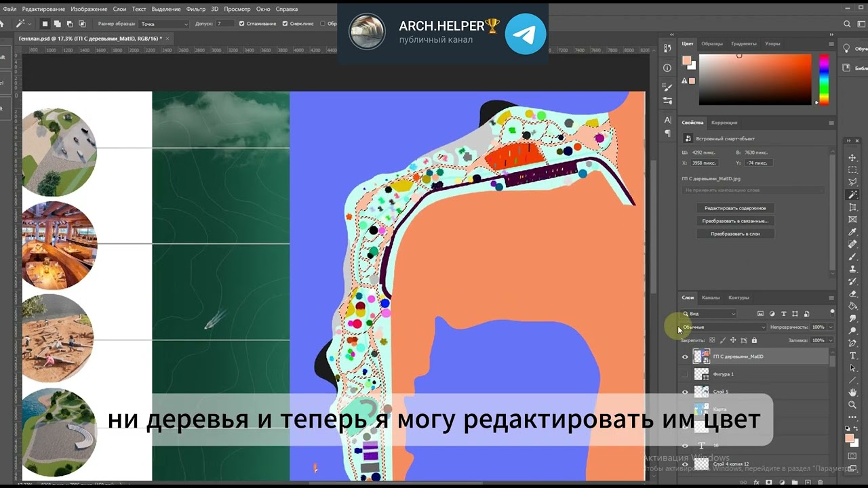This screenshot has width=868, height=488.
Task: Filter layers by pixel type icon
Action: 760,314
